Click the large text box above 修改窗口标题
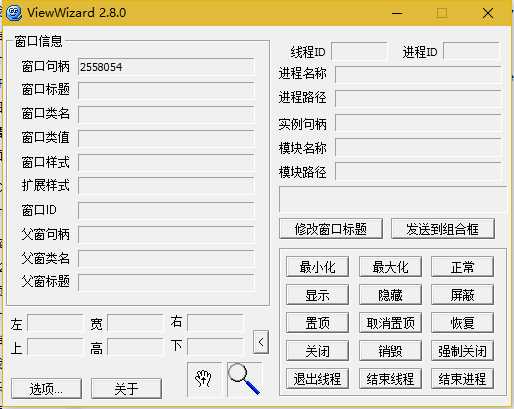514x409 pixels. 393,199
